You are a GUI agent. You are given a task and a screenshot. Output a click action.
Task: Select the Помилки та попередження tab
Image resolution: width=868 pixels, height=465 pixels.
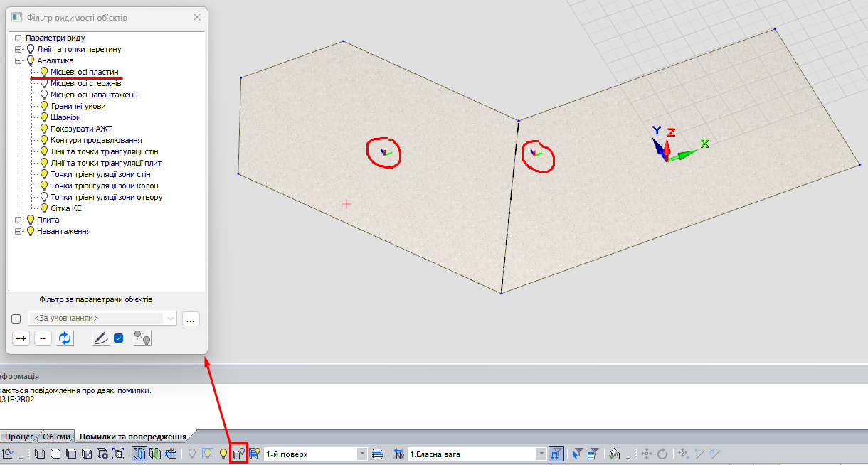coord(133,437)
